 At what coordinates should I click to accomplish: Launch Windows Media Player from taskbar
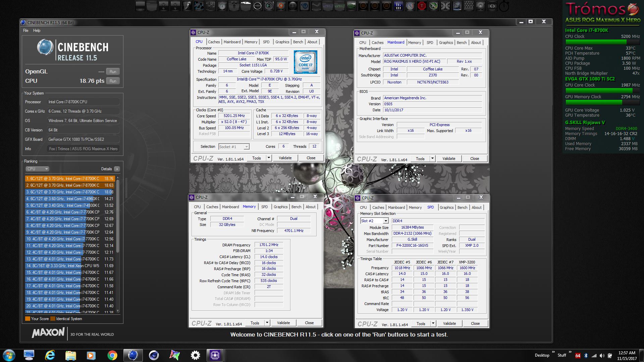pos(91,355)
